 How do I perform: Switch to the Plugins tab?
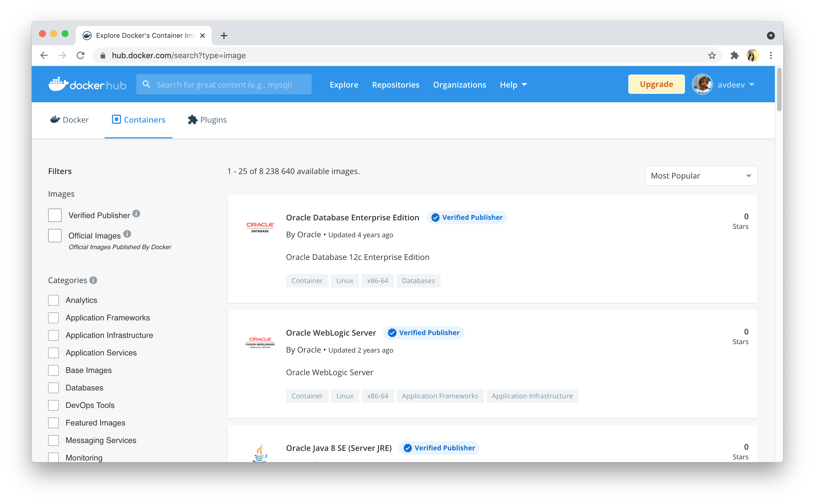pos(207,120)
